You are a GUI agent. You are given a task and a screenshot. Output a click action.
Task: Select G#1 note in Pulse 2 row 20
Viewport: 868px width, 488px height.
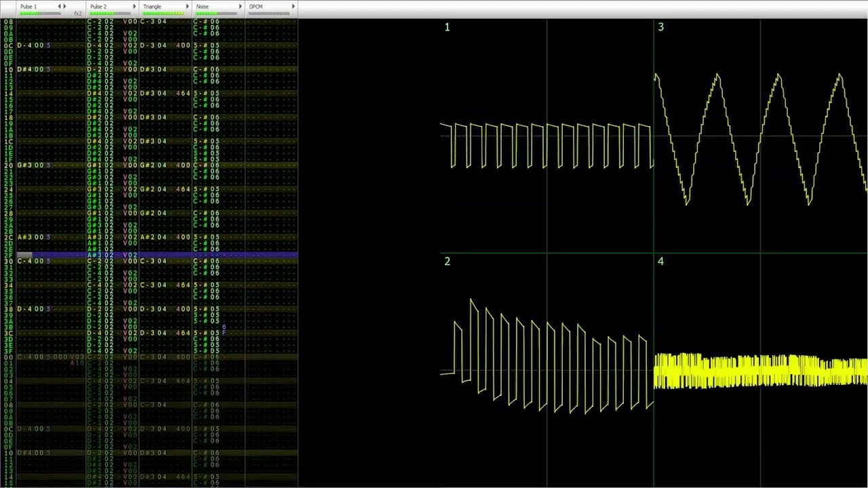(x=94, y=165)
